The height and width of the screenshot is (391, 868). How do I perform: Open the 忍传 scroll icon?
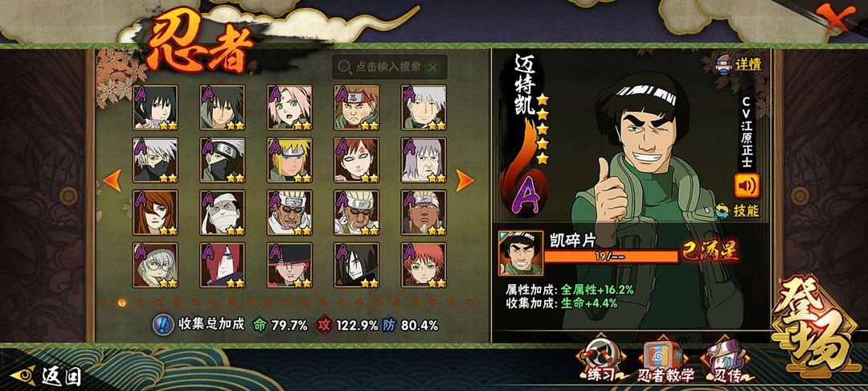pyautogui.click(x=727, y=361)
